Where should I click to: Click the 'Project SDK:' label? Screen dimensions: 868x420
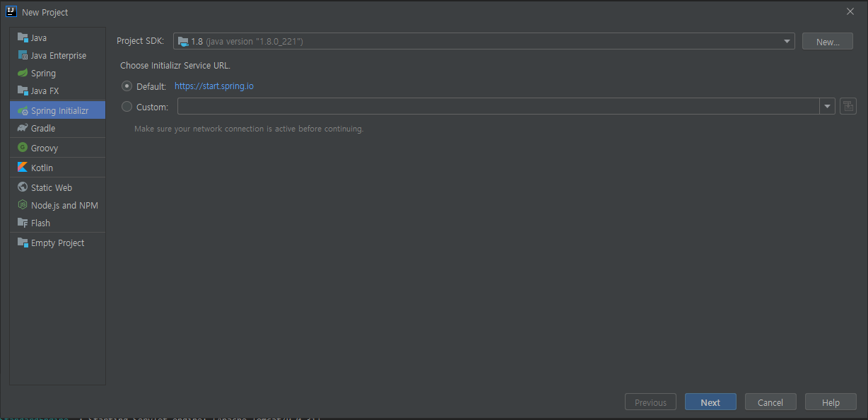pos(140,41)
